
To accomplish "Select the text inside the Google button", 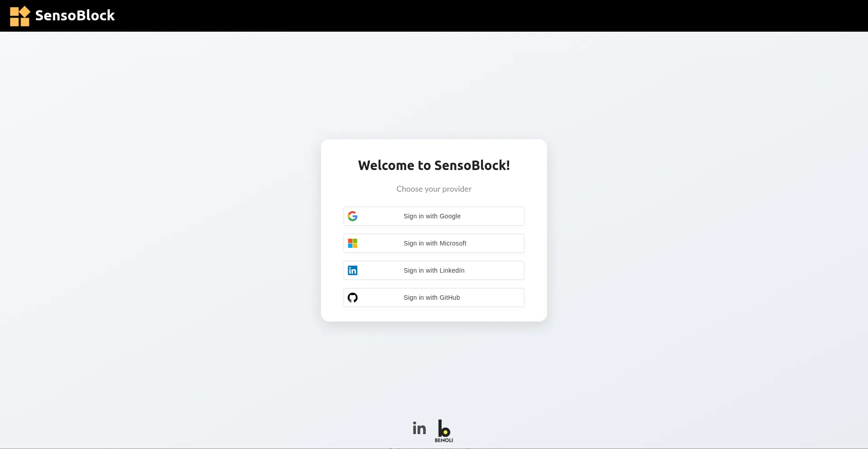I will [x=432, y=216].
